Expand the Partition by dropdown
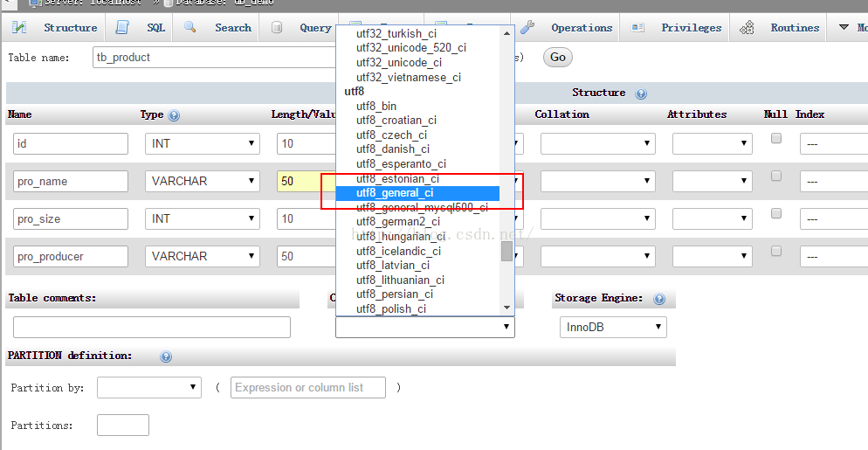 (x=149, y=387)
